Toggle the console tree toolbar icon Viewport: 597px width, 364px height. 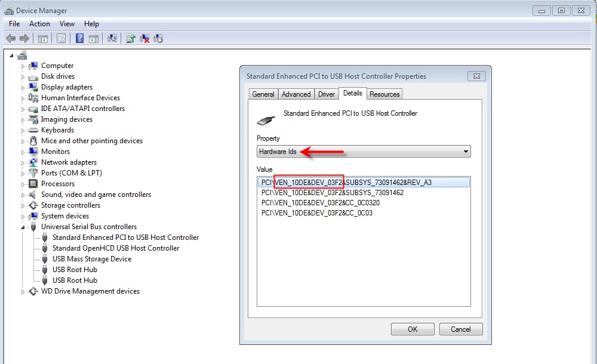pyautogui.click(x=42, y=38)
